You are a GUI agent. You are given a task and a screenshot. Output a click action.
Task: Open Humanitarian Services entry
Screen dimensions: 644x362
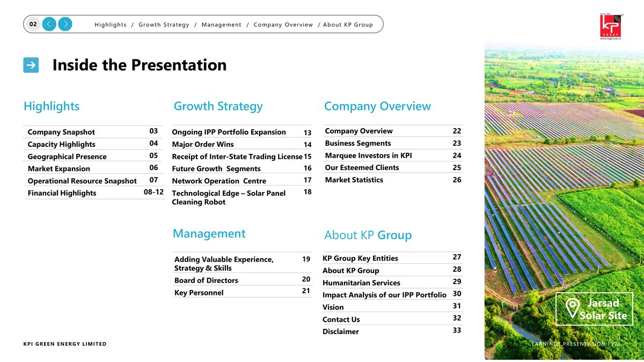point(361,283)
